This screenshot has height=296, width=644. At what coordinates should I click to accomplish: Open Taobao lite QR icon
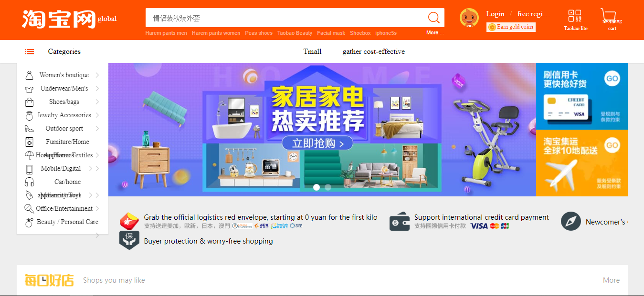click(575, 15)
